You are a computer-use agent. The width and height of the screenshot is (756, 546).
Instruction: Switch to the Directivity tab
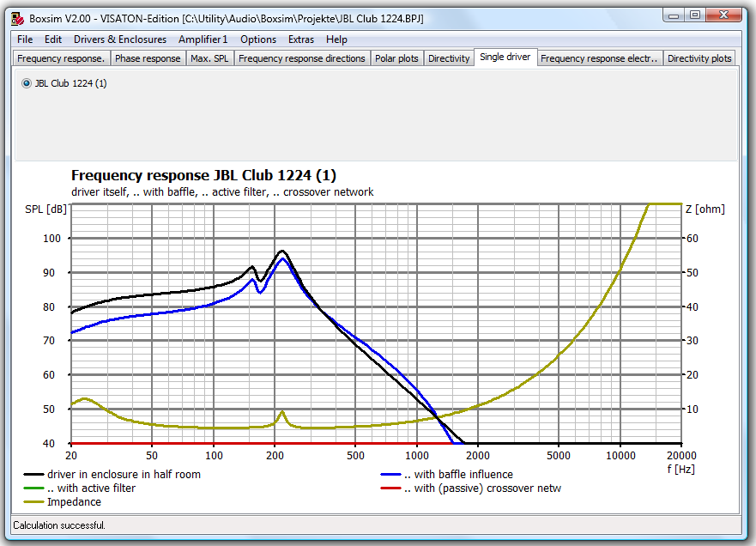click(449, 58)
